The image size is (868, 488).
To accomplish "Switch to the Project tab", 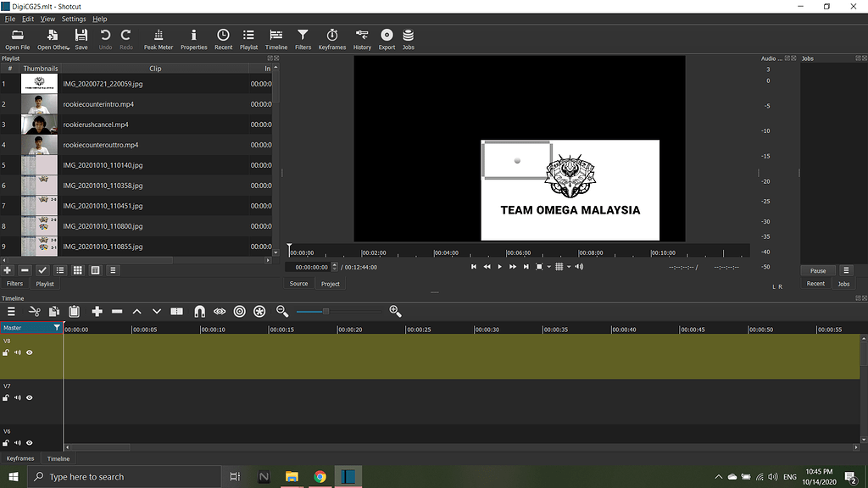I will pyautogui.click(x=331, y=283).
